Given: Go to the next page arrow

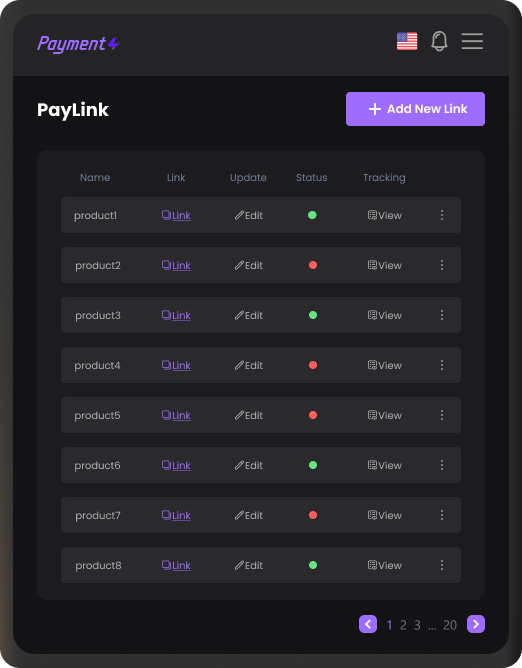Looking at the screenshot, I should click(x=476, y=624).
